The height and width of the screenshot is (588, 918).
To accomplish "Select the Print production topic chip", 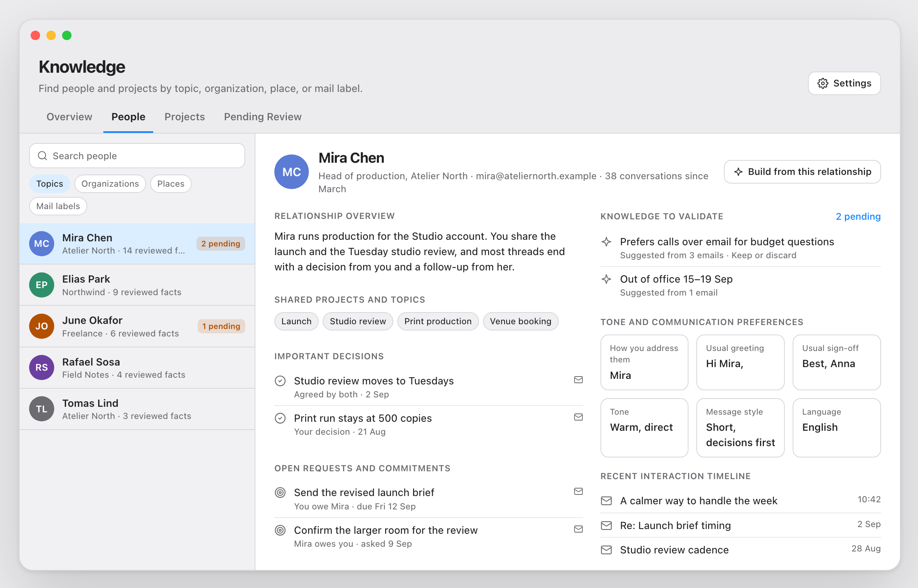I will [x=438, y=321].
